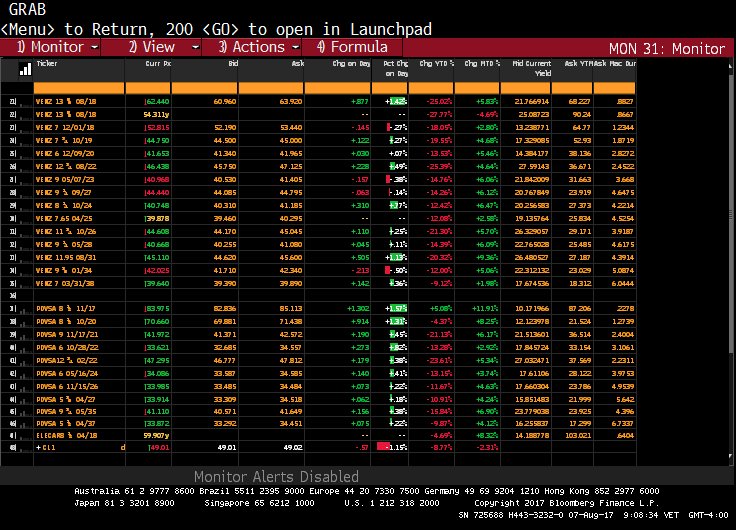Open the mini chart icon in the PDVSA 6 05/16/24 row
Image resolution: width=736 pixels, height=530 pixels.
25,374
